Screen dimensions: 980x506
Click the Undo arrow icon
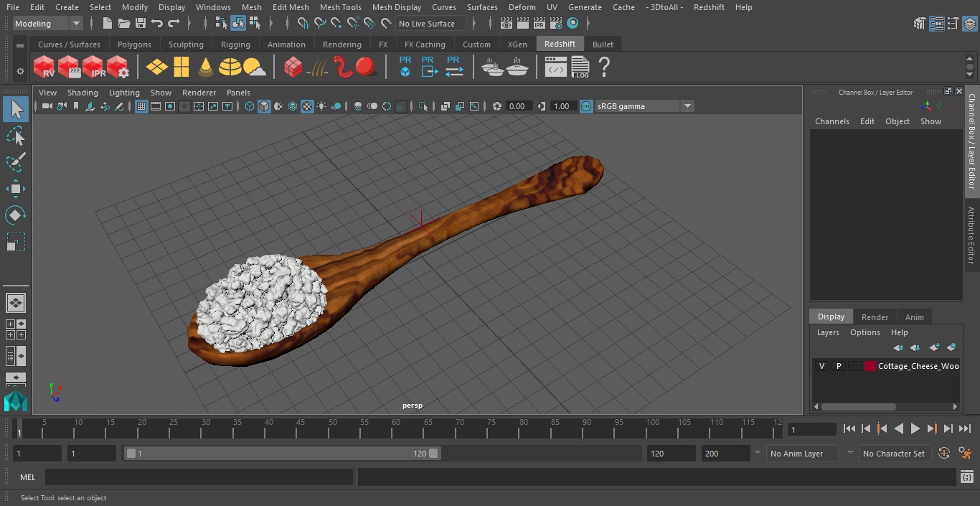pyautogui.click(x=157, y=24)
